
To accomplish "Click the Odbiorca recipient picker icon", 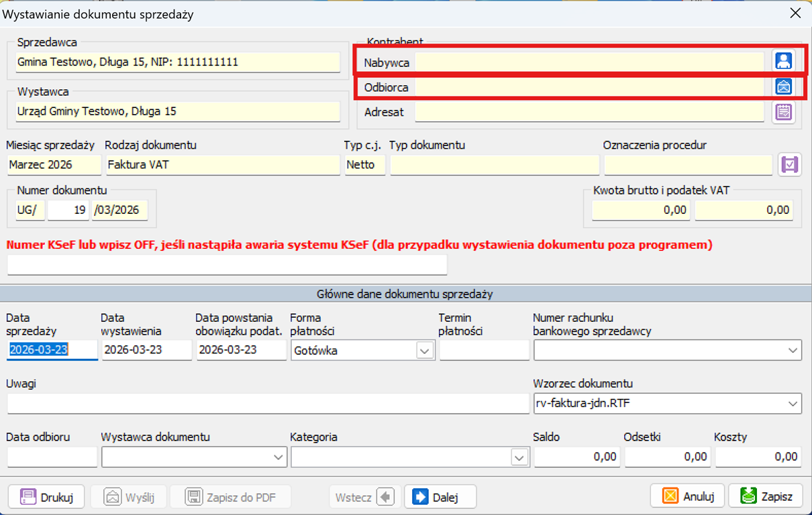I will (783, 87).
